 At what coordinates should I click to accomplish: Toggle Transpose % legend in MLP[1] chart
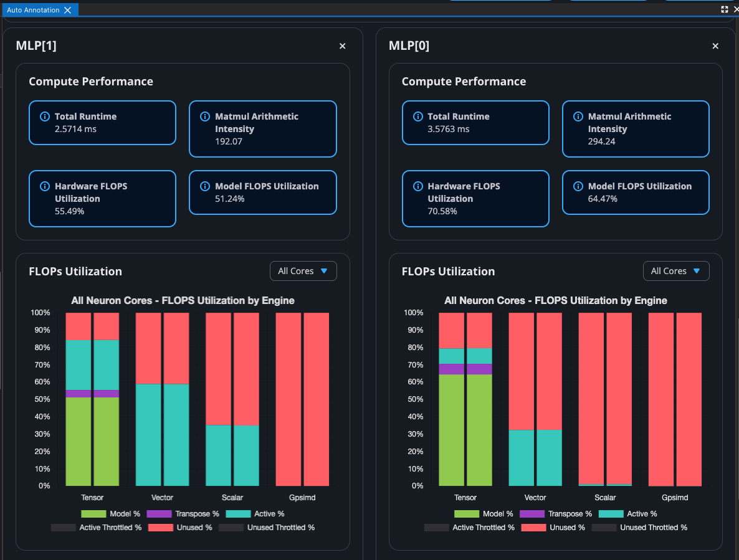tap(183, 514)
